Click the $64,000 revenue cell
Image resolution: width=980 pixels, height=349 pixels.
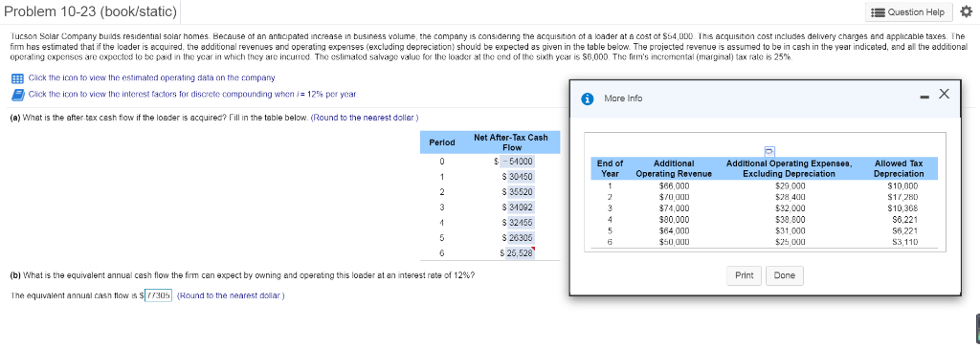coord(675,230)
